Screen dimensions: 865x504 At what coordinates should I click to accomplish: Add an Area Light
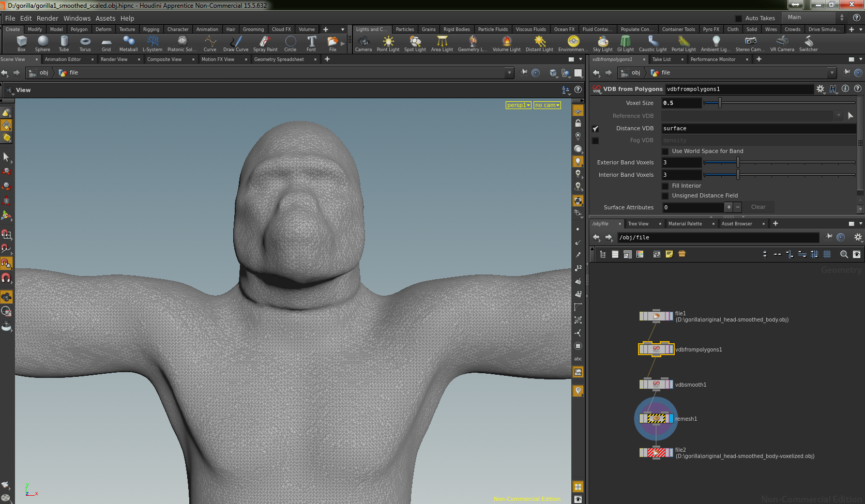[442, 43]
